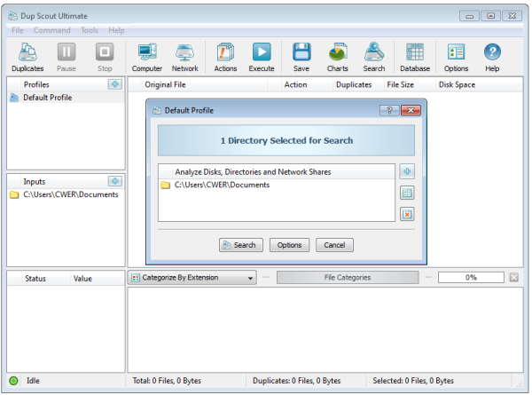Click the dialog's question mark help button

click(389, 110)
